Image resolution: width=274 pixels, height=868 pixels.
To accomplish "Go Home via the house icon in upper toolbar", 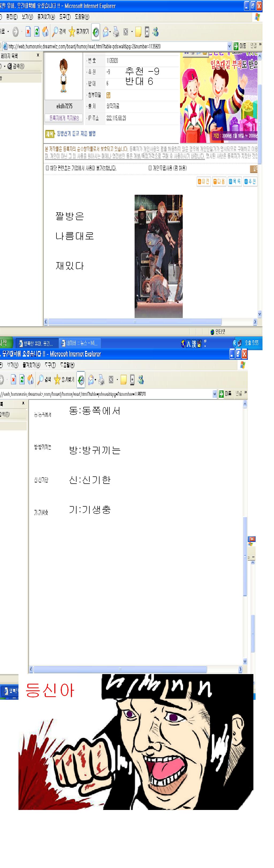I will click(x=45, y=32).
